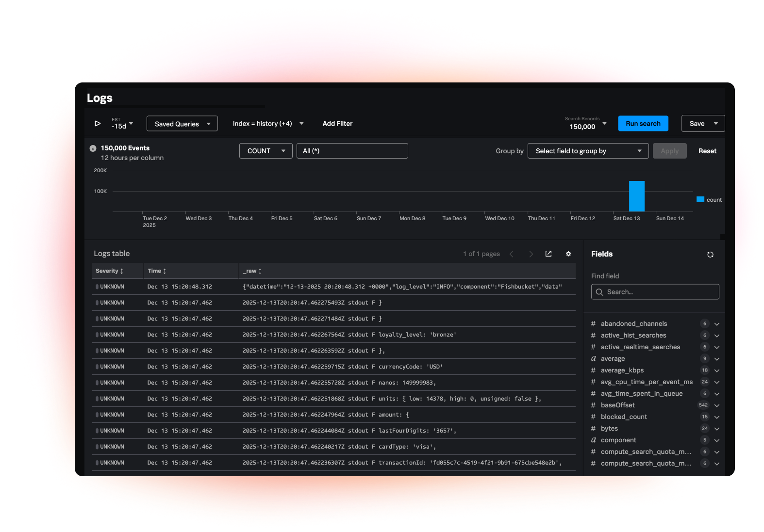Open the Saved Queries dropdown
Image resolution: width=764 pixels, height=532 pixels.
click(x=182, y=124)
